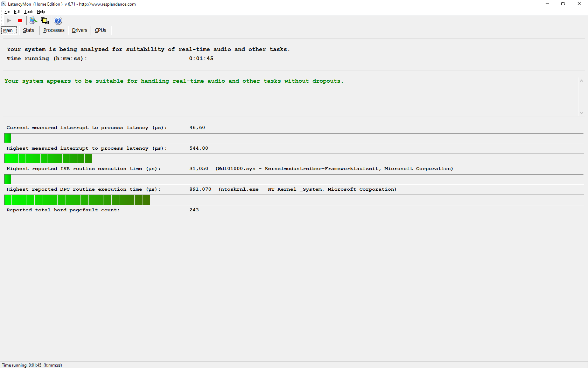Click the 'Current measured interrupt to process latency' label
This screenshot has width=588, height=368.
tap(87, 128)
